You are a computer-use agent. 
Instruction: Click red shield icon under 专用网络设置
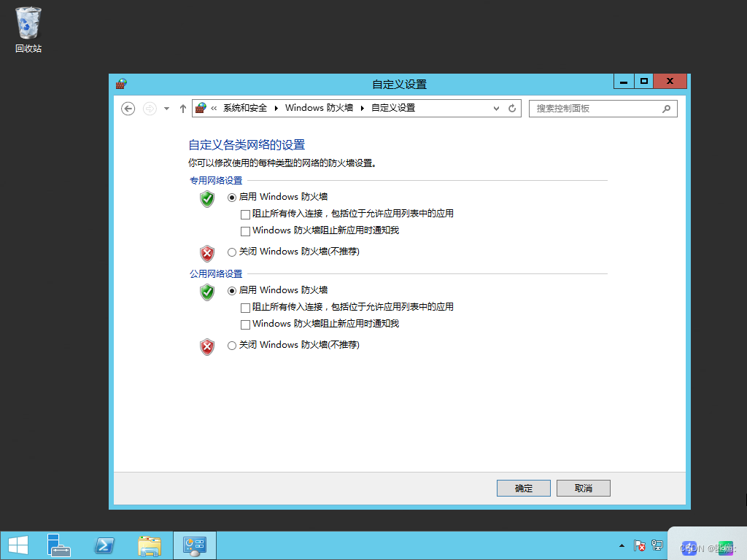(x=207, y=253)
